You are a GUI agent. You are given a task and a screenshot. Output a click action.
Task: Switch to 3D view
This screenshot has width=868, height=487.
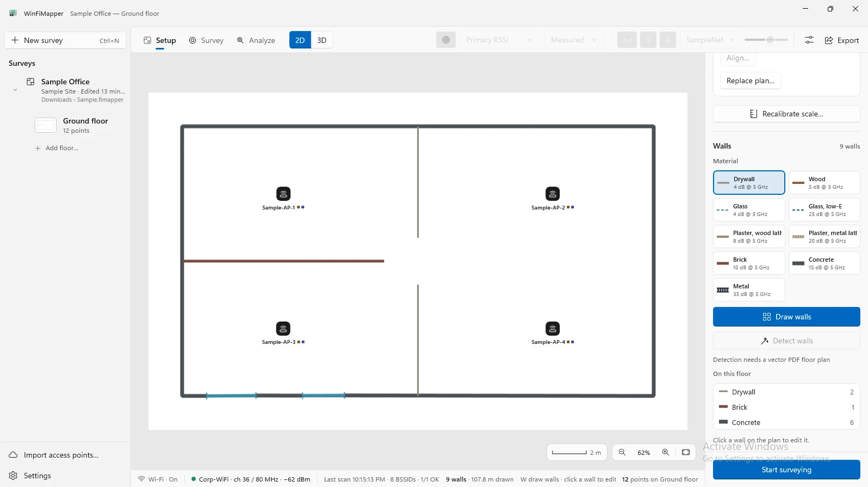pyautogui.click(x=322, y=40)
